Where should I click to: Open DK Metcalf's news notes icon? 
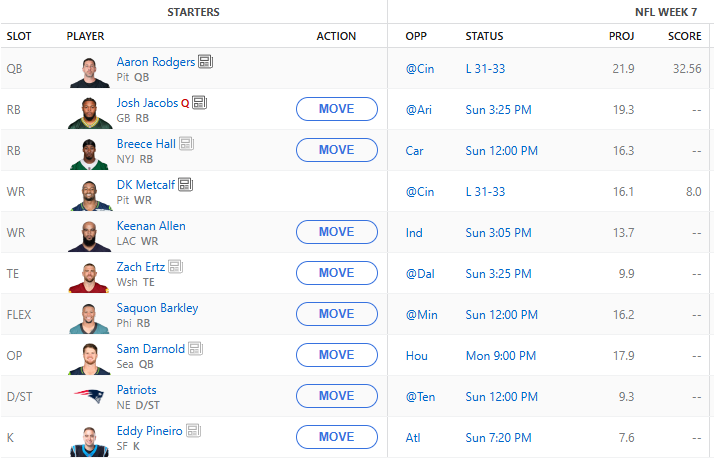(x=186, y=185)
